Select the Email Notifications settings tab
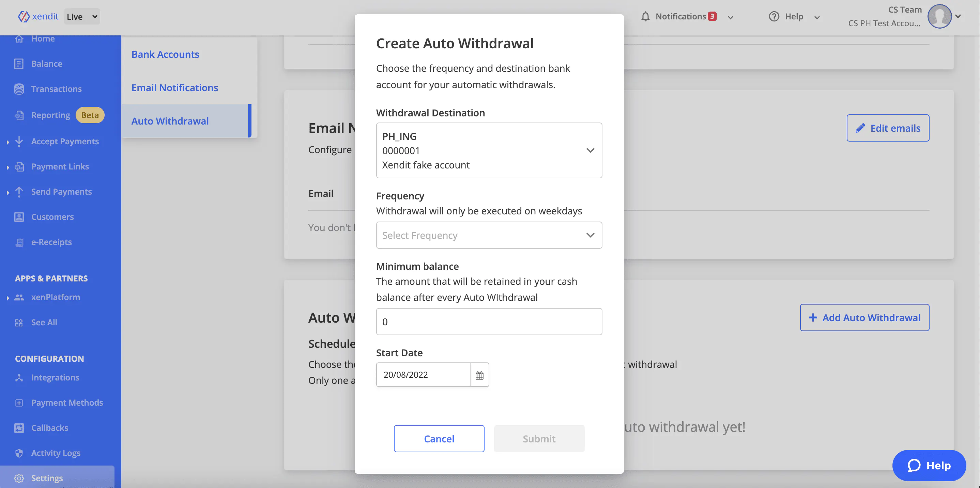 point(174,88)
